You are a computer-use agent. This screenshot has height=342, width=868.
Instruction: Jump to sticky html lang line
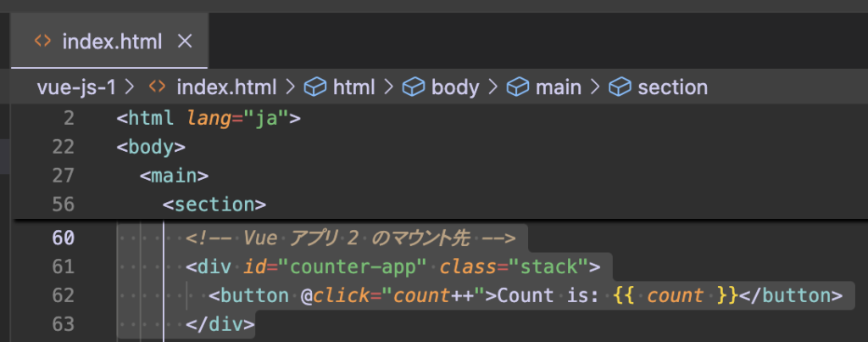(209, 118)
